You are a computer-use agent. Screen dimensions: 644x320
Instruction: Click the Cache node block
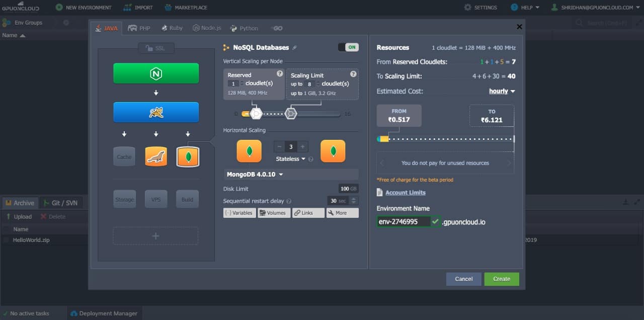[x=124, y=157]
